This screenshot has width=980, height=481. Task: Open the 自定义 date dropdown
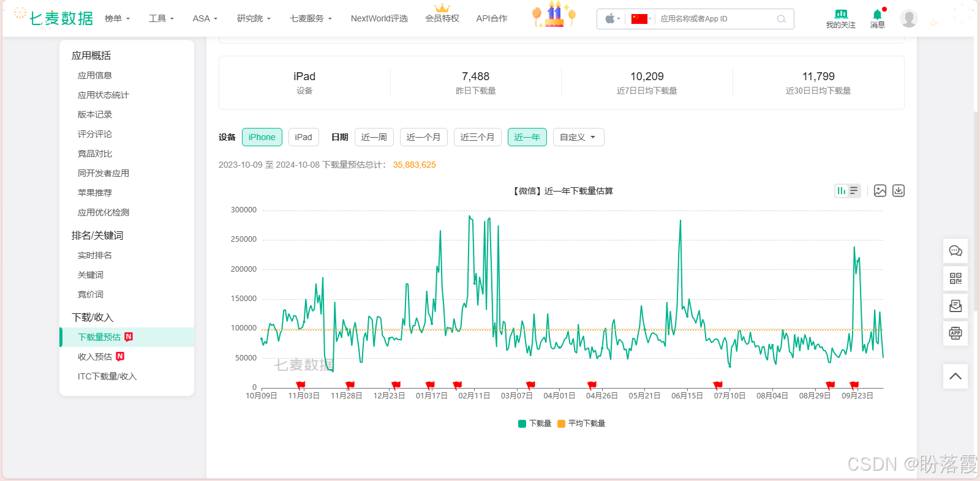click(579, 137)
